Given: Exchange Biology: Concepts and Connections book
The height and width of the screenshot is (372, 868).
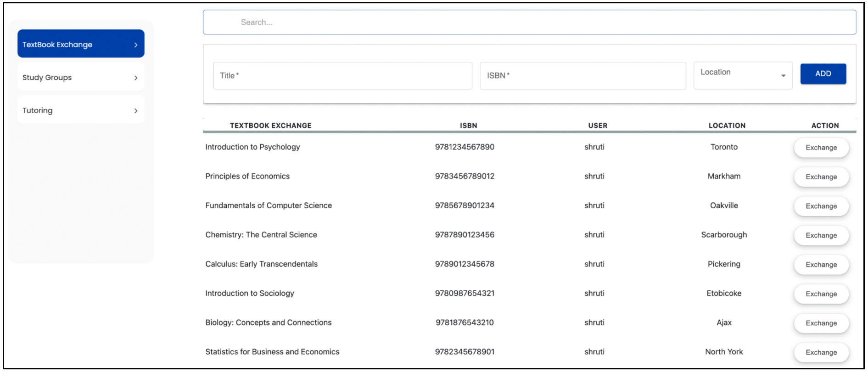Looking at the screenshot, I should pyautogui.click(x=821, y=323).
